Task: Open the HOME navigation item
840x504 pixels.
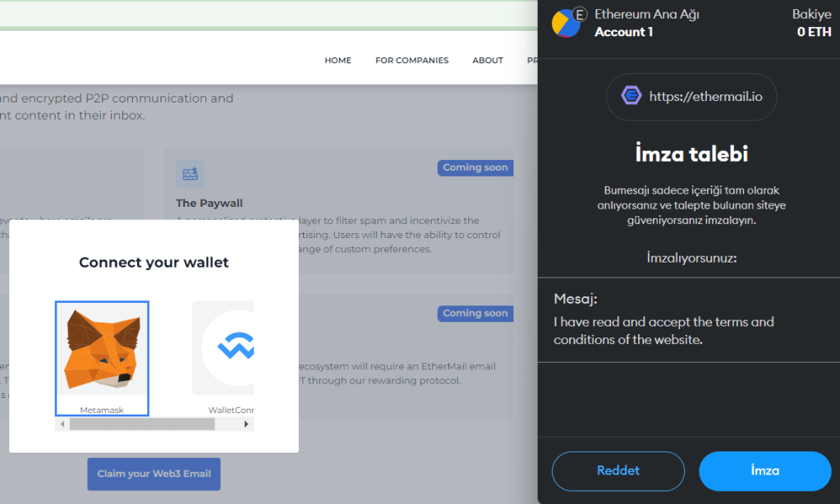Action: click(x=337, y=60)
